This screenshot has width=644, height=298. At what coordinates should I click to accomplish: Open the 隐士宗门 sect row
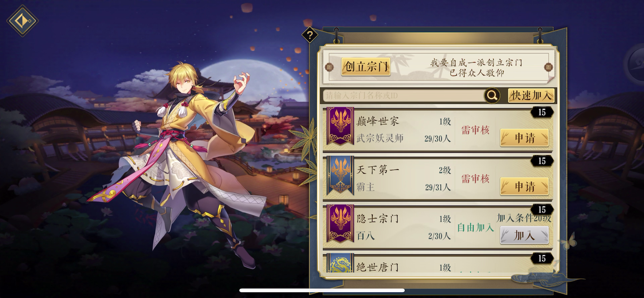pyautogui.click(x=438, y=227)
